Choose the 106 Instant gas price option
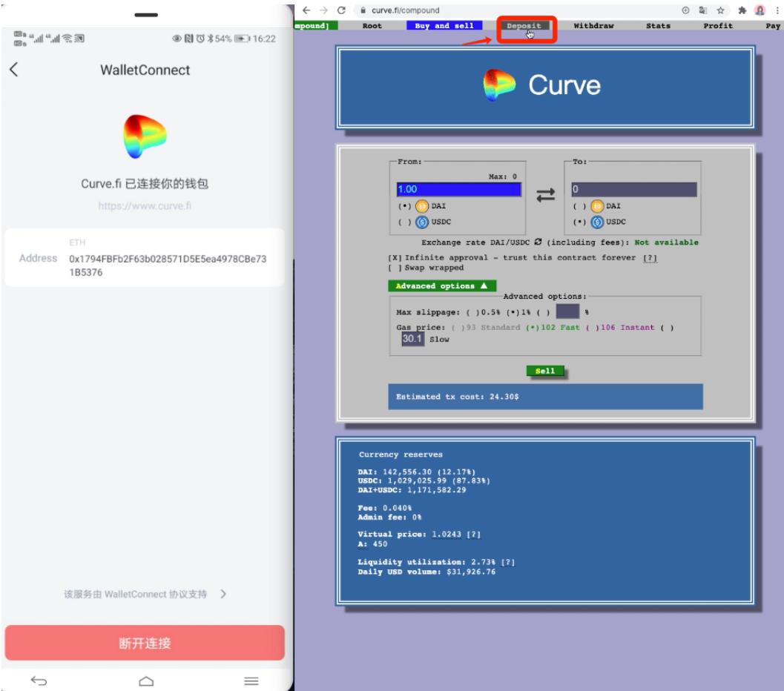The image size is (784, 691). pyautogui.click(x=591, y=327)
